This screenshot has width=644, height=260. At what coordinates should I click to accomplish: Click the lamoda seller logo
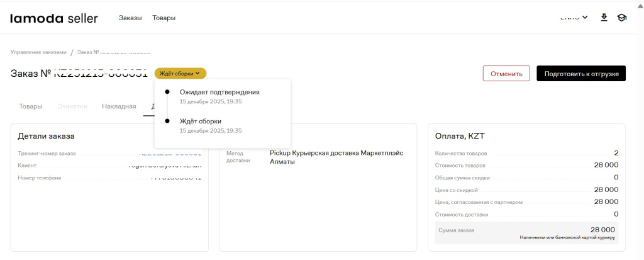pos(54,18)
